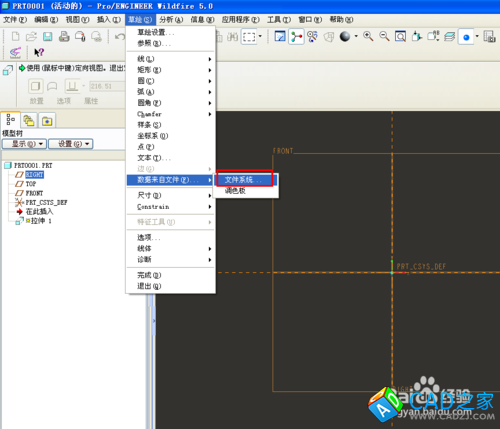The image size is (500, 429).
Task: Click the sketcher tool icon below New file
Action: [15, 53]
